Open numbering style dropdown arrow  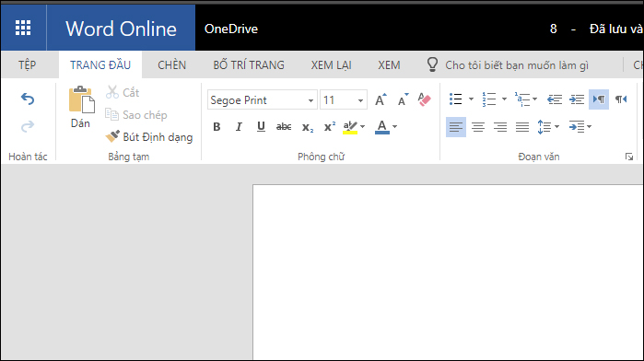[x=504, y=99]
